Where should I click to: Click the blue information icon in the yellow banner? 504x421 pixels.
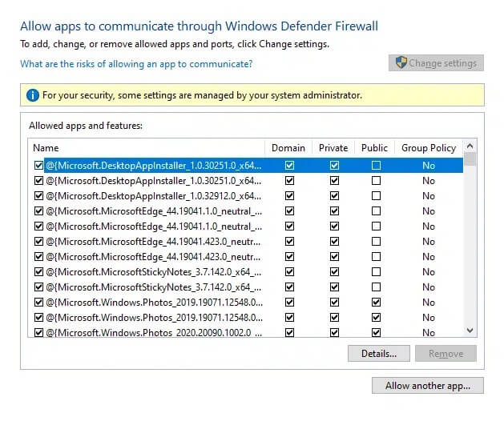pyautogui.click(x=33, y=95)
